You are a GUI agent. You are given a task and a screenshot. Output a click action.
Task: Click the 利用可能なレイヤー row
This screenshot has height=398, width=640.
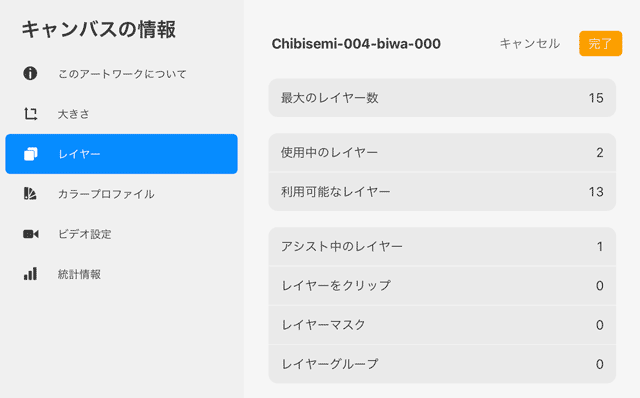(x=442, y=191)
